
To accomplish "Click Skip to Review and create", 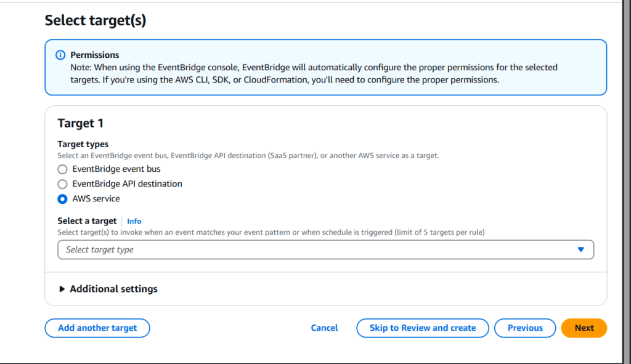I will 422,328.
